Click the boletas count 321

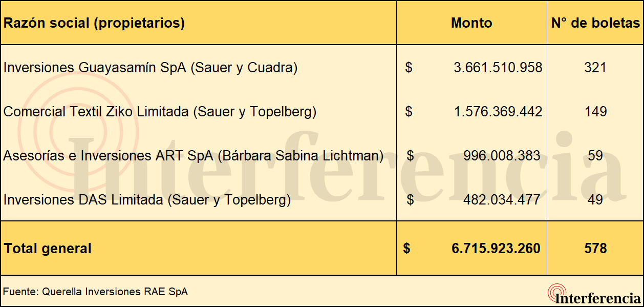595,68
